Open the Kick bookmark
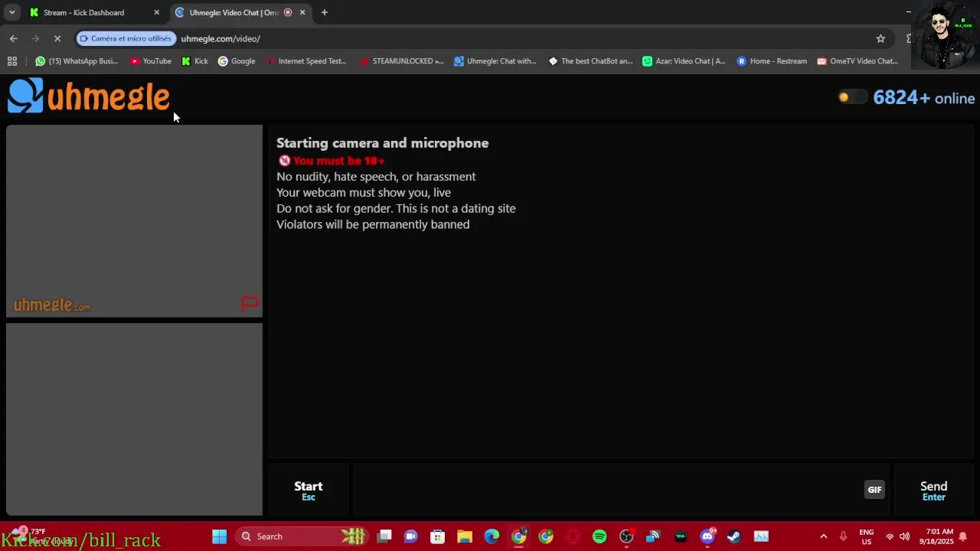The width and height of the screenshot is (980, 551). [194, 61]
